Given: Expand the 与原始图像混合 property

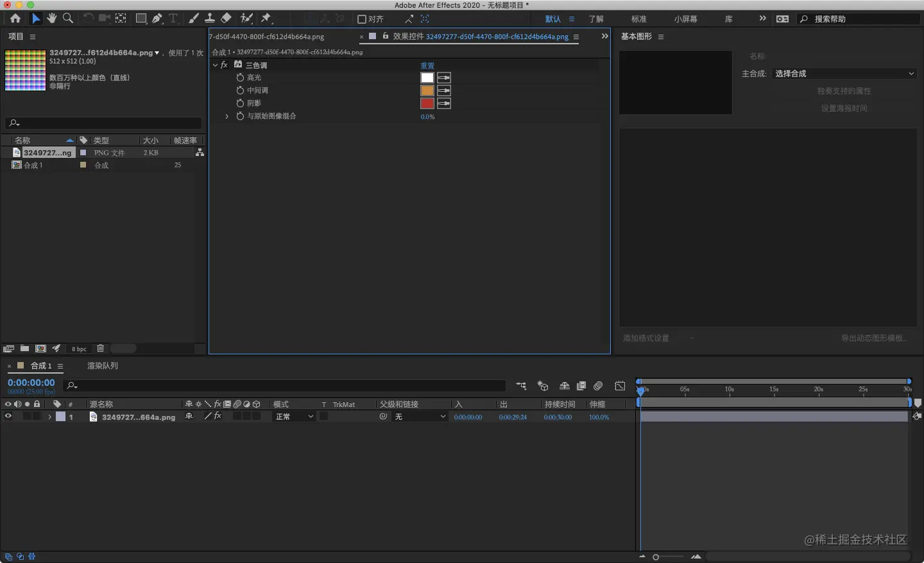Looking at the screenshot, I should 227,116.
